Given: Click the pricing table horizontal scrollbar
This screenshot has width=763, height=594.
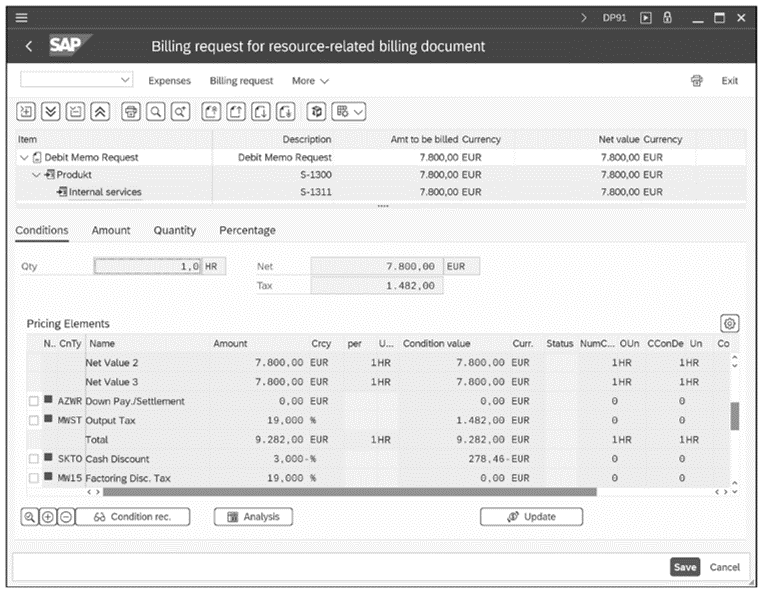Looking at the screenshot, I should click(349, 492).
